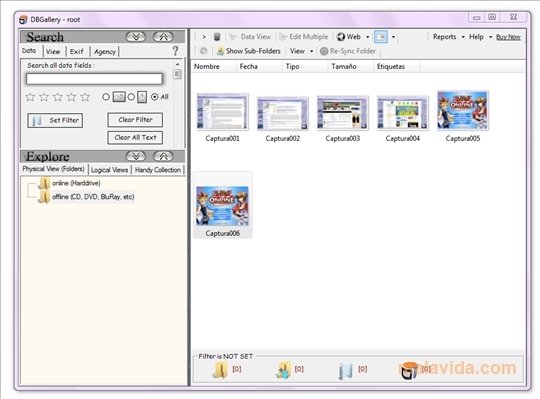Click the highlighted thumbnail view icon
Viewport: 540px width, 399px height.
coord(381,36)
